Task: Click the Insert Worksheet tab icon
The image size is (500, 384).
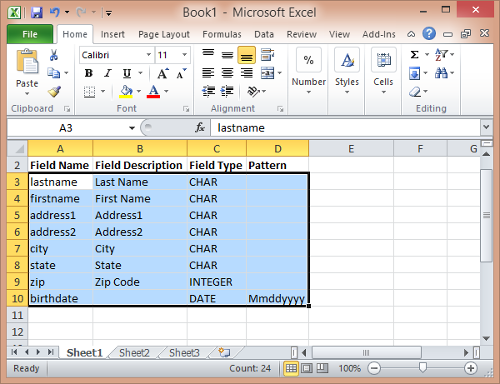Action: pos(224,352)
